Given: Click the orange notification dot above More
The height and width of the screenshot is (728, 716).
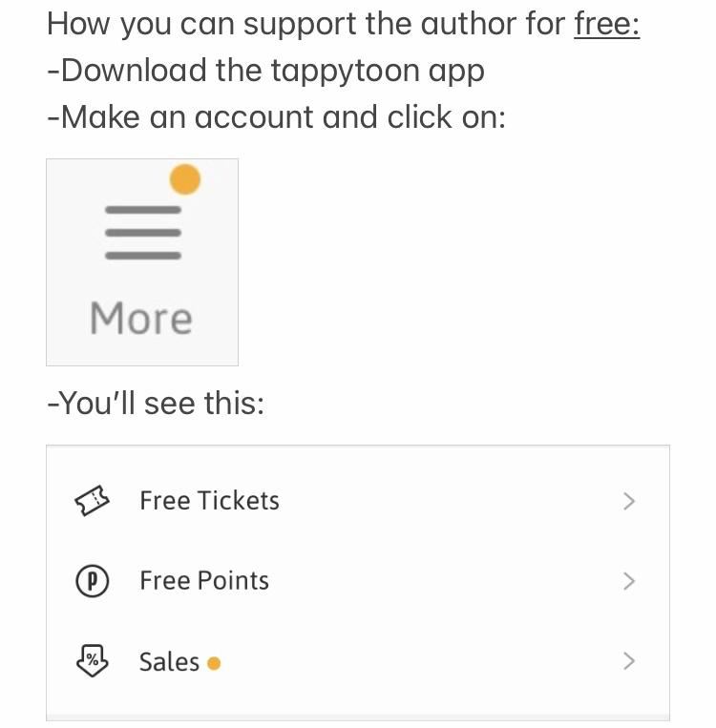Looking at the screenshot, I should 185,178.
